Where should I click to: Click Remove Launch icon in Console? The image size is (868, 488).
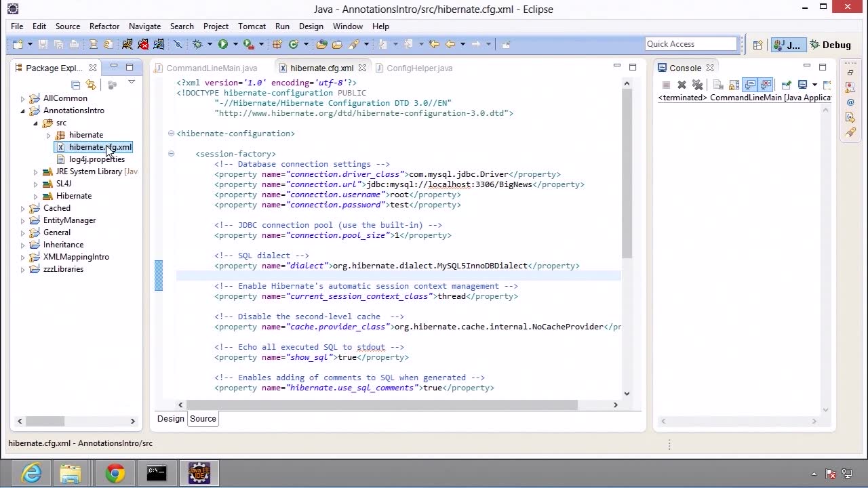[682, 85]
